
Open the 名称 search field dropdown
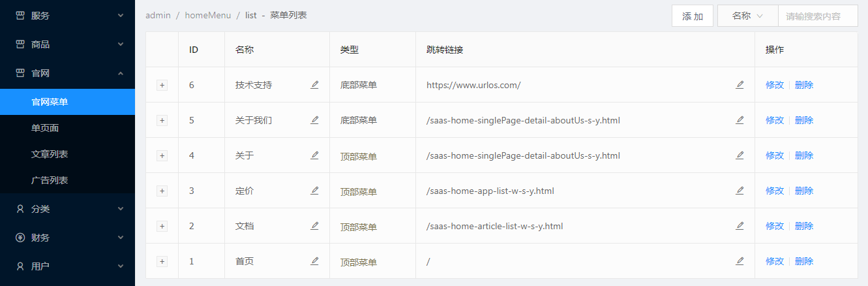coord(747,16)
